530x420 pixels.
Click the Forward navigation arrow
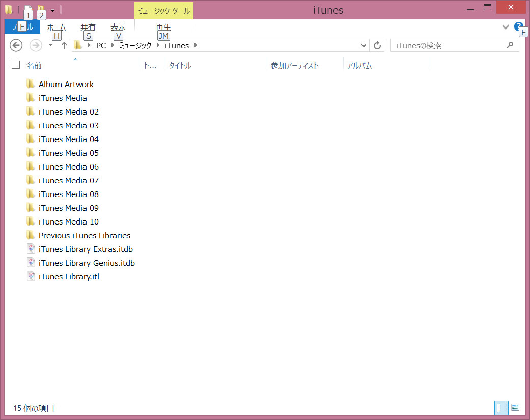pos(36,45)
